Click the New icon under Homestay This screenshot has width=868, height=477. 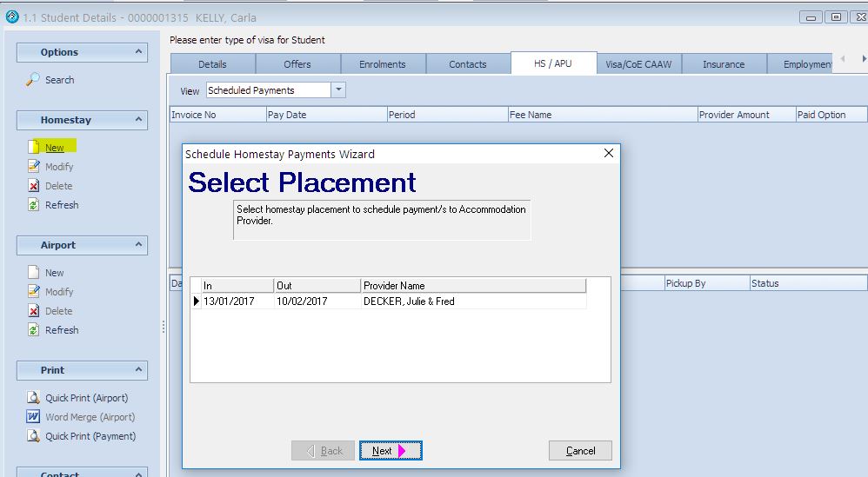[x=33, y=148]
